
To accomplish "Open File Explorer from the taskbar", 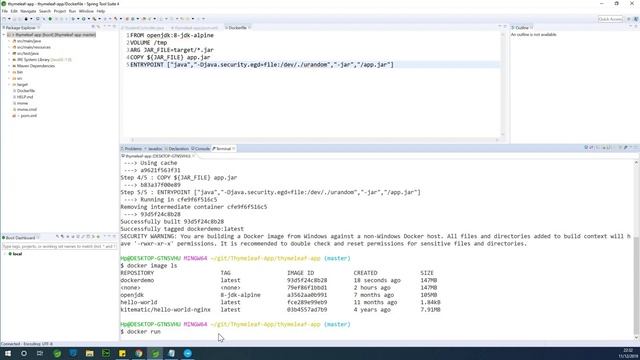I will (x=89, y=353).
